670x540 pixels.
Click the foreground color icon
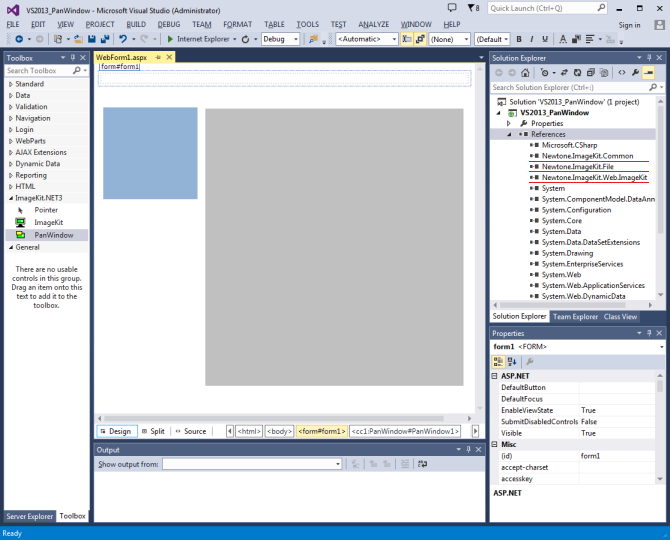(x=563, y=39)
